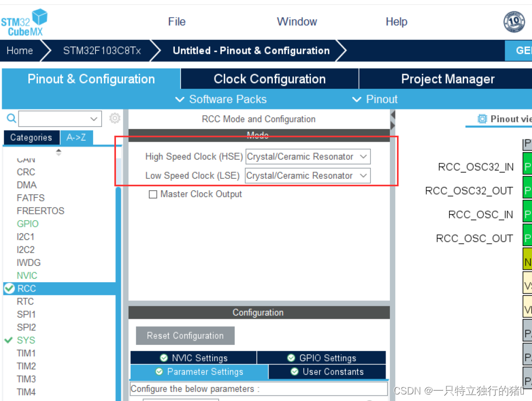Expand the Pinout dropdown menu
Image resolution: width=532 pixels, height=401 pixels.
pyautogui.click(x=375, y=99)
